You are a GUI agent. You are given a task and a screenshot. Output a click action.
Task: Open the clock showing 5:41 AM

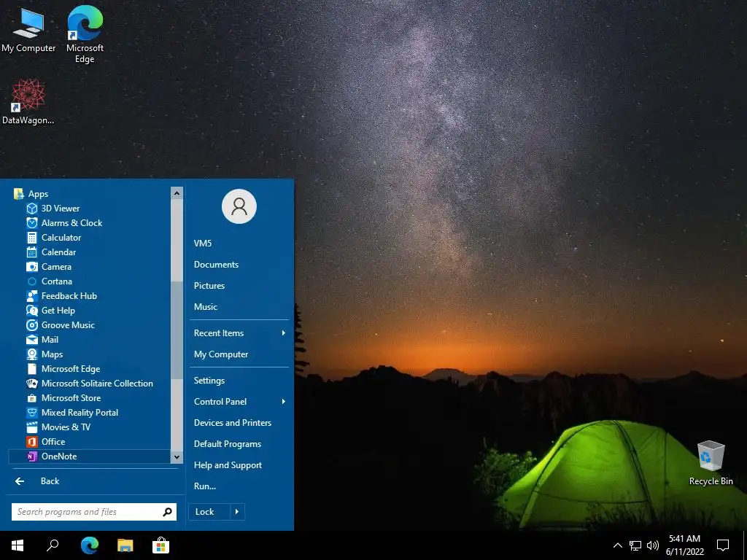click(x=684, y=545)
